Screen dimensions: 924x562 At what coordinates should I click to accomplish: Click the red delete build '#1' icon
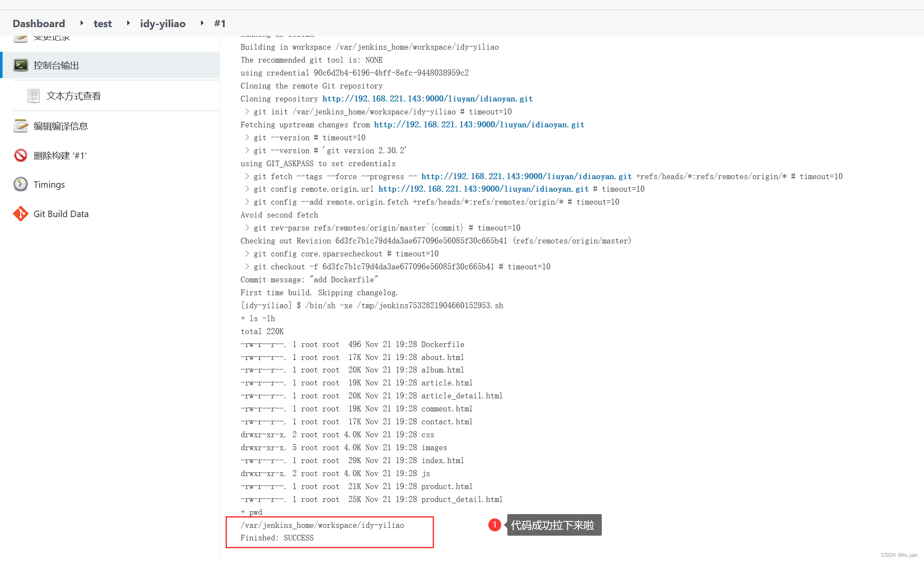20,155
